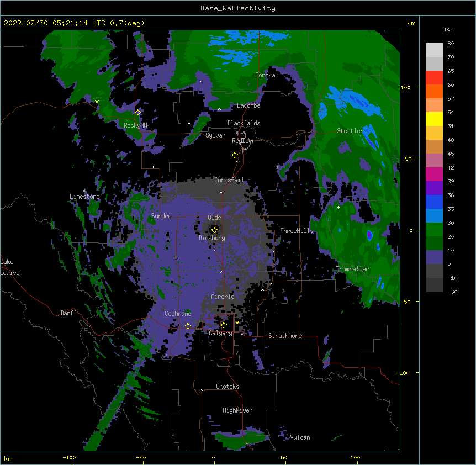This screenshot has height=465, width=476.
Task: Select the dark orange legend swatch between 60 and 57
Action: click(x=434, y=91)
